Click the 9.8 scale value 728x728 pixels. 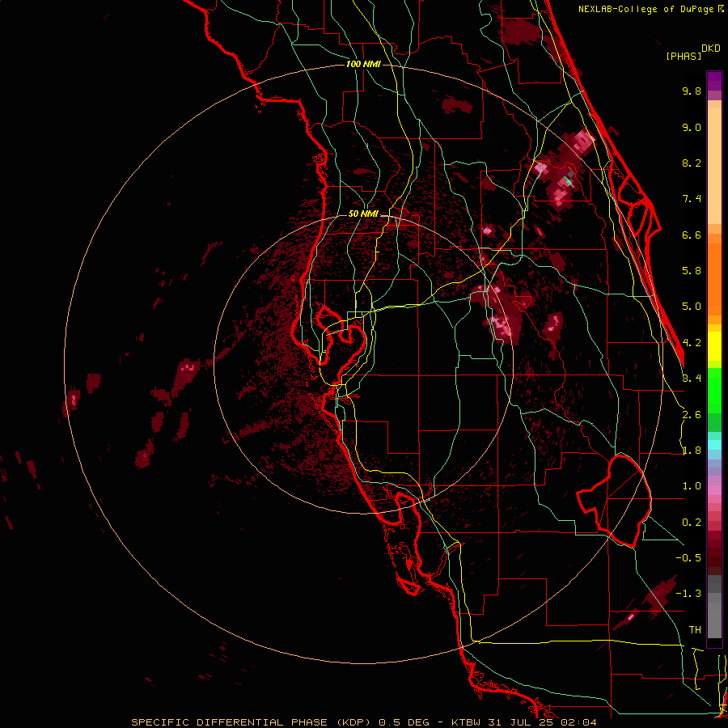pyautogui.click(x=692, y=91)
